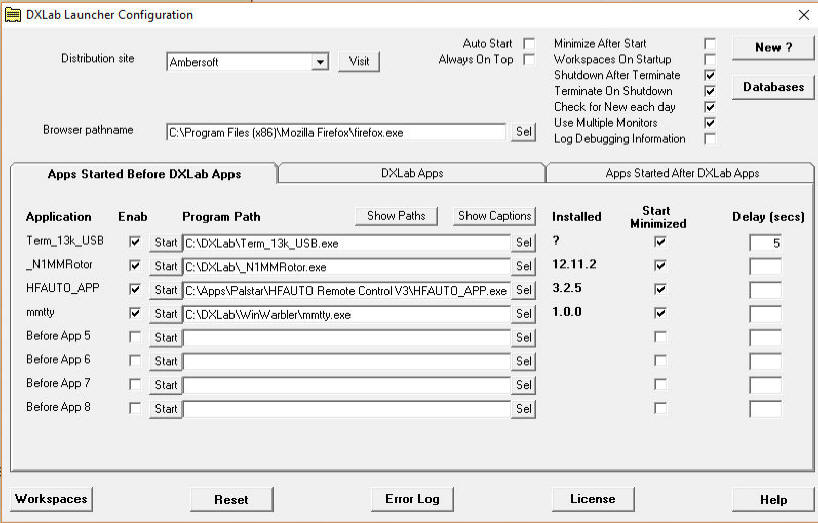Image resolution: width=818 pixels, height=523 pixels.
Task: Open the Databases button
Action: coord(773,87)
